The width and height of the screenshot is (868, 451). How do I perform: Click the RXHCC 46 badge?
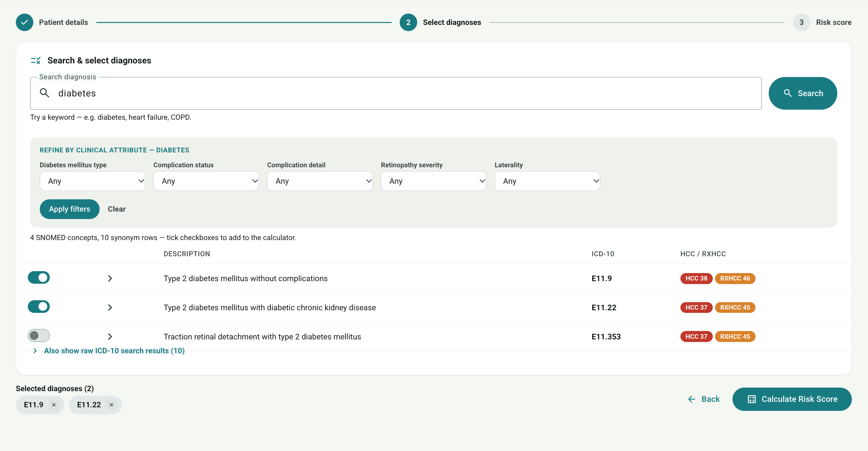[x=735, y=278]
